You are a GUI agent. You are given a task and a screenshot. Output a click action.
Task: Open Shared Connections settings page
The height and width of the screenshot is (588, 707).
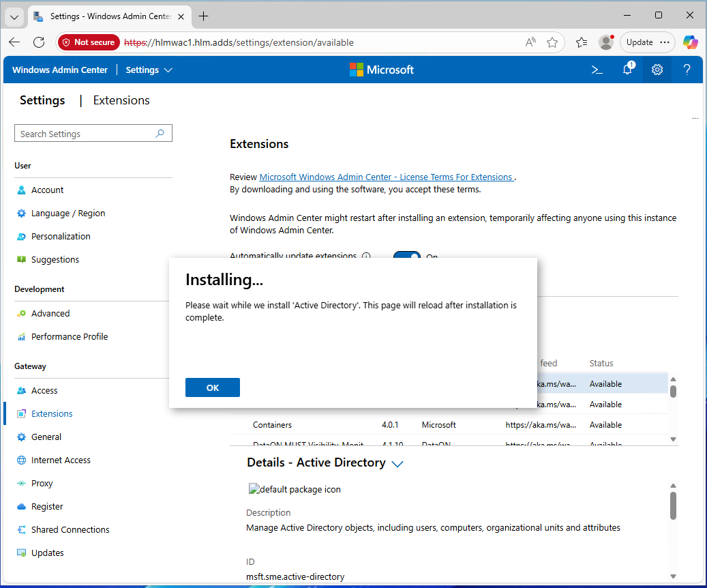pyautogui.click(x=70, y=530)
